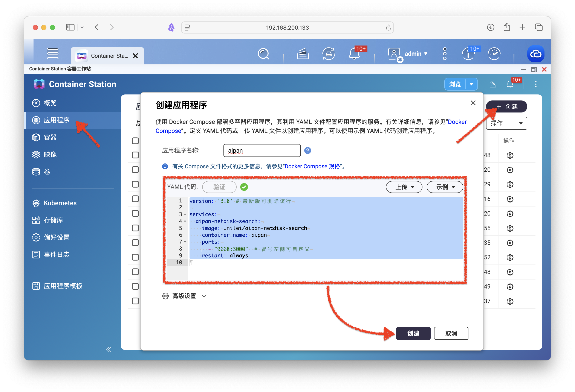Open the external devices refresh icon

point(329,54)
